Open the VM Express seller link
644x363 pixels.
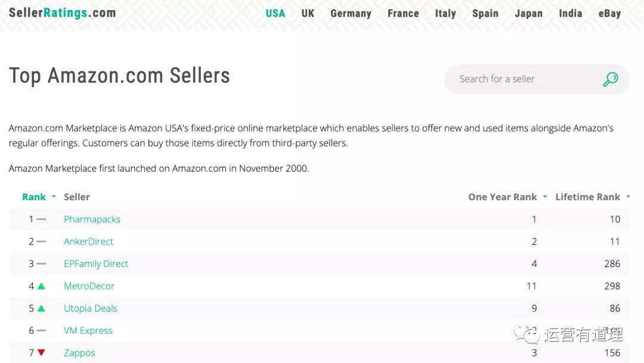point(88,331)
